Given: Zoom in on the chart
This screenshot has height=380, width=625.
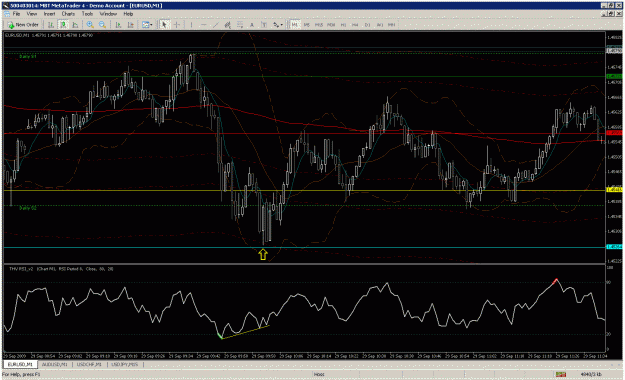Looking at the screenshot, I should pyautogui.click(x=90, y=25).
